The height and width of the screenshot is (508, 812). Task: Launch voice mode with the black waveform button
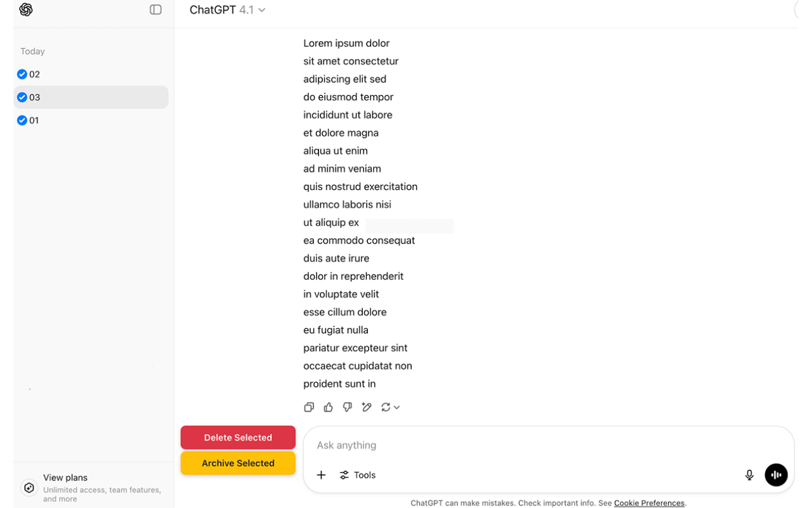click(x=776, y=475)
